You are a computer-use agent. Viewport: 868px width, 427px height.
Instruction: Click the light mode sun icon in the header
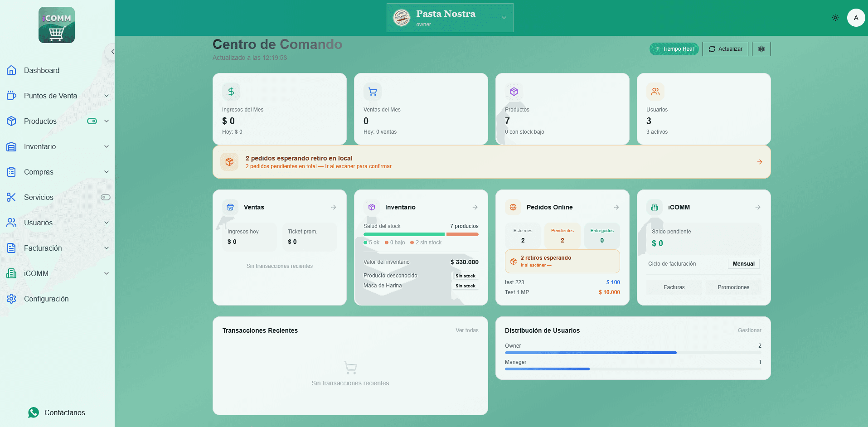click(835, 18)
